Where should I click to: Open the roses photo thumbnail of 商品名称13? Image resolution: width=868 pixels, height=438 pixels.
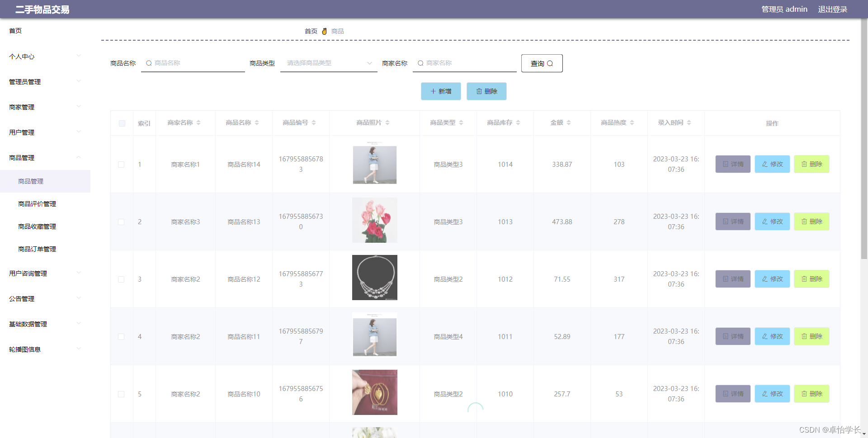(x=375, y=220)
